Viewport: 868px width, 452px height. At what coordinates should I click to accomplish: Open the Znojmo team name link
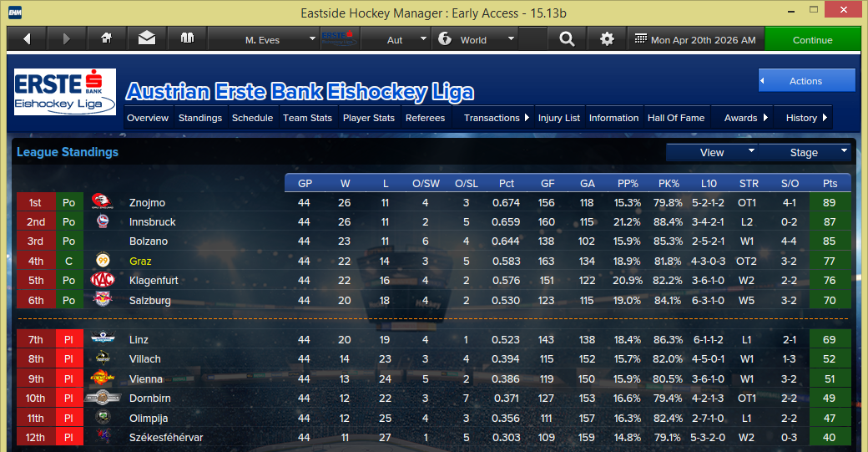click(147, 202)
